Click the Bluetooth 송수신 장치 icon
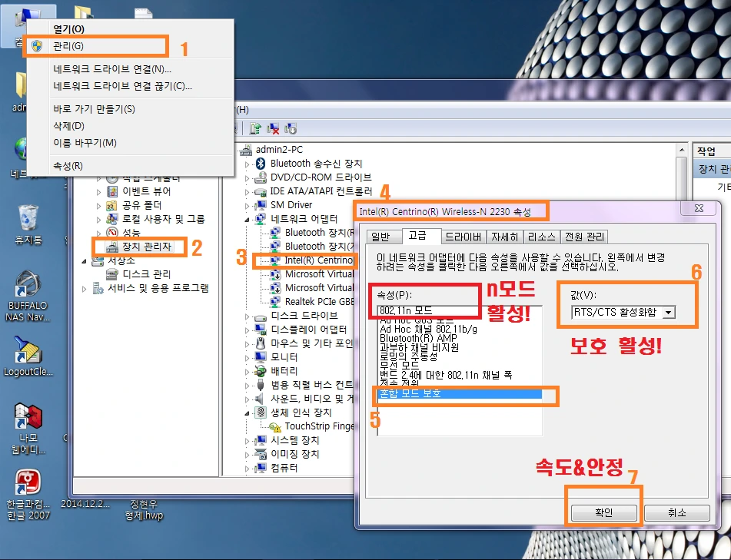 [x=261, y=164]
